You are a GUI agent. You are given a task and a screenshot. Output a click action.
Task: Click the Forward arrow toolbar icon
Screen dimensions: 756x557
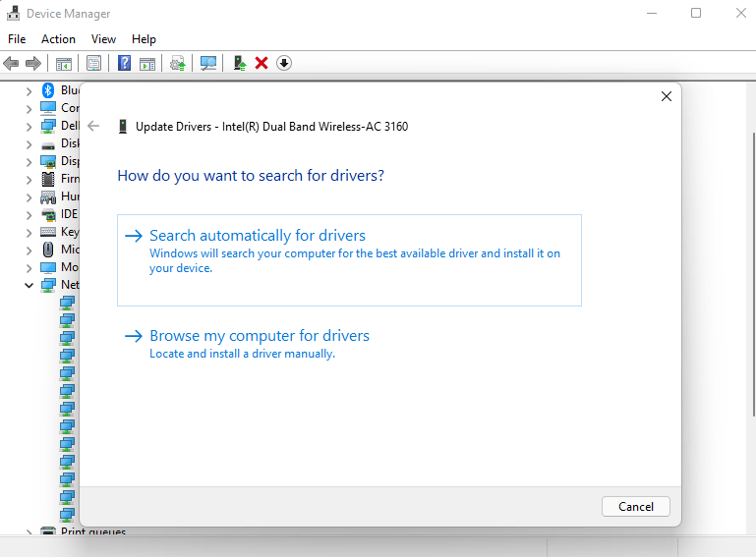[33, 63]
